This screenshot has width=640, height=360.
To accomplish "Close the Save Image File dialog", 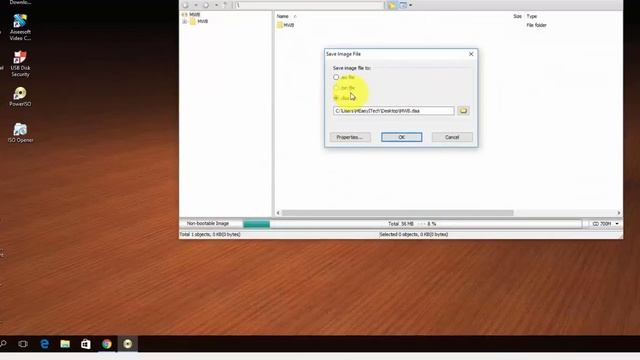I will (x=471, y=54).
